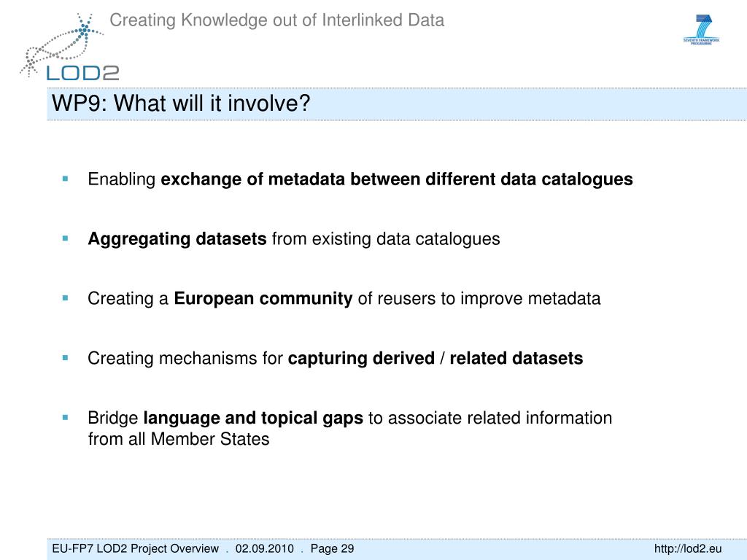Click the first bullet marker beside Enabling
This screenshot has height=560, width=747.
click(x=65, y=179)
